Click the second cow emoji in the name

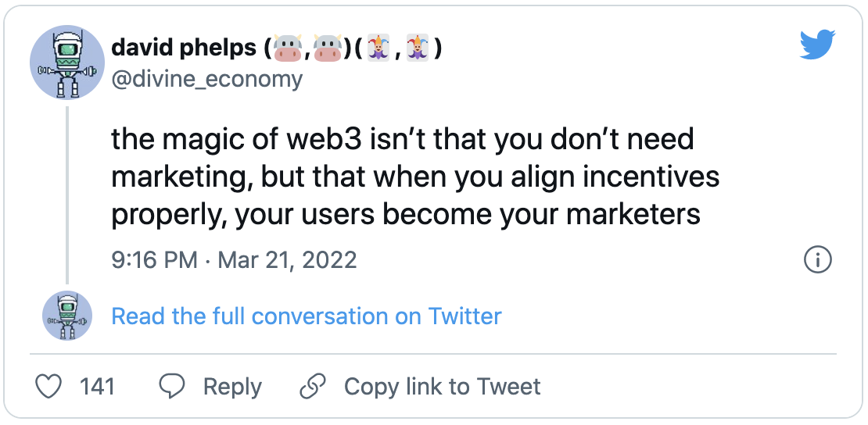tap(328, 49)
